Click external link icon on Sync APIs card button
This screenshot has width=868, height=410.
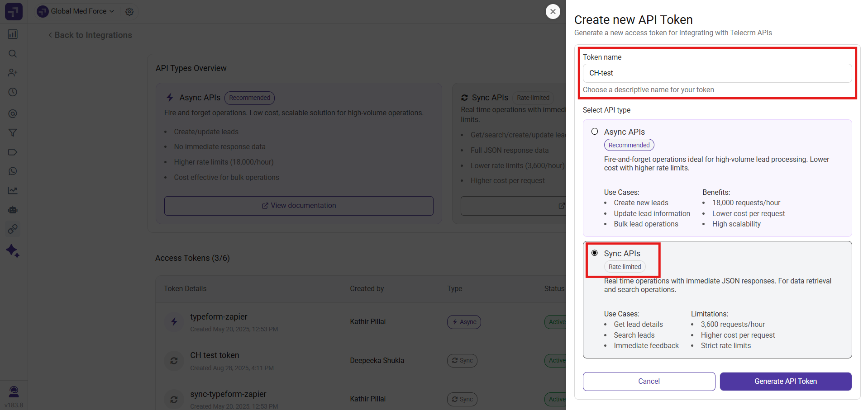(x=562, y=206)
